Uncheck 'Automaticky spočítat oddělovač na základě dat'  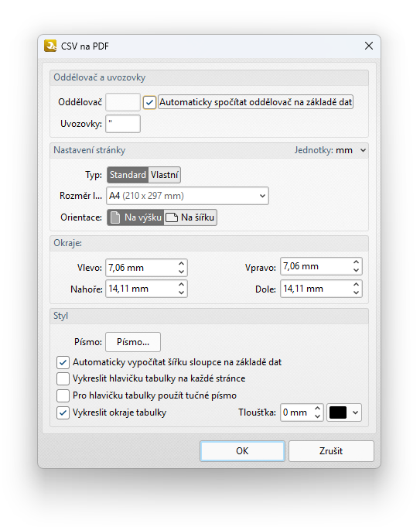(x=149, y=102)
